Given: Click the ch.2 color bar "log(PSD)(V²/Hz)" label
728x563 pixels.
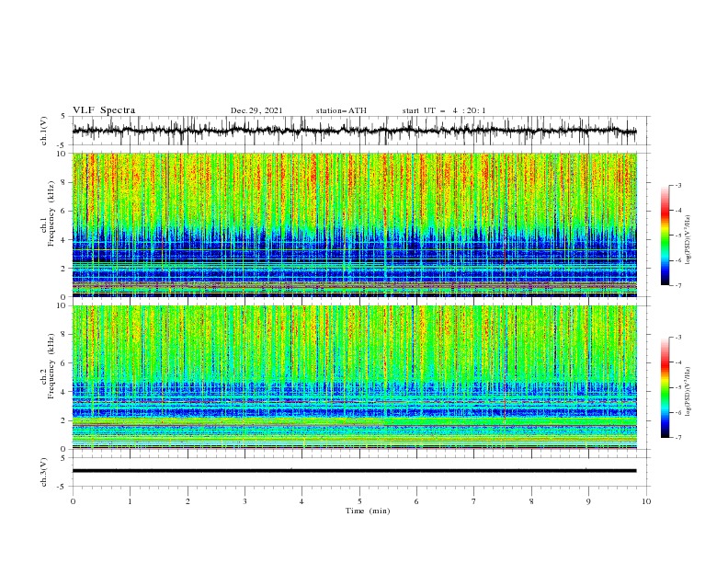Looking at the screenshot, I should [x=689, y=391].
